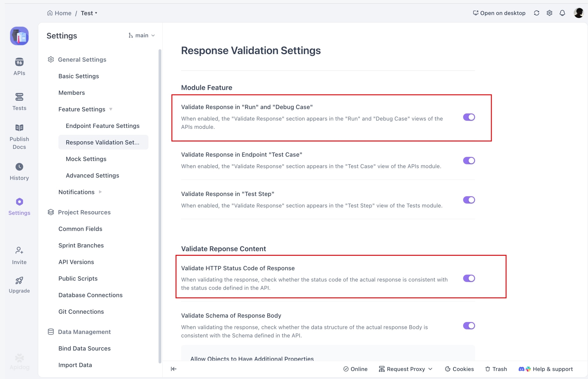Toggle Validate Response in "Test Step"
The image size is (588, 379).
point(469,200)
